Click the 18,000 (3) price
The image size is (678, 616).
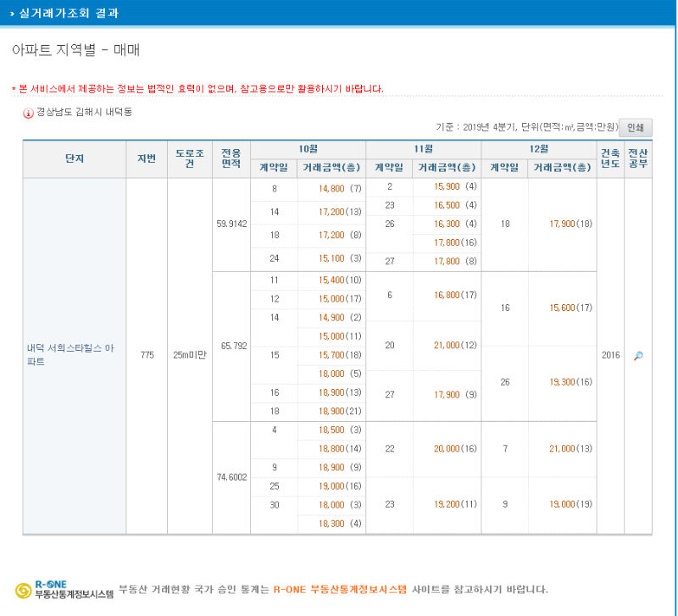(340, 505)
